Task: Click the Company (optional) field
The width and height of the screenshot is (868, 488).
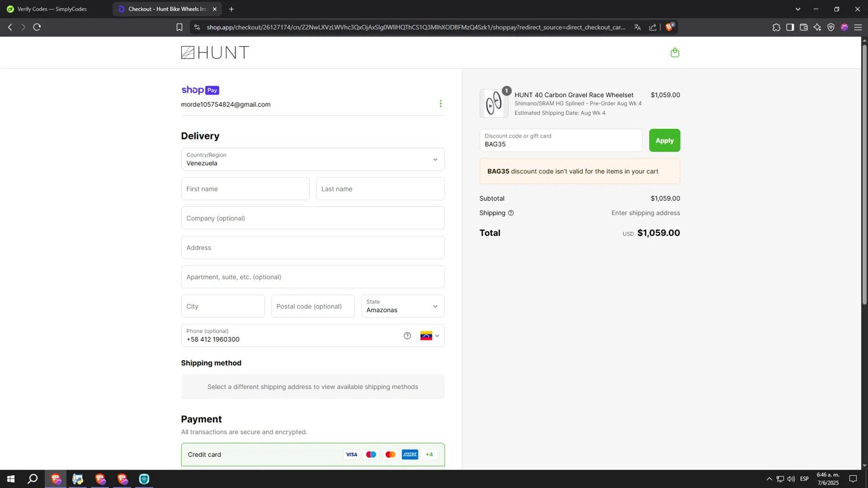Action: 312,219
